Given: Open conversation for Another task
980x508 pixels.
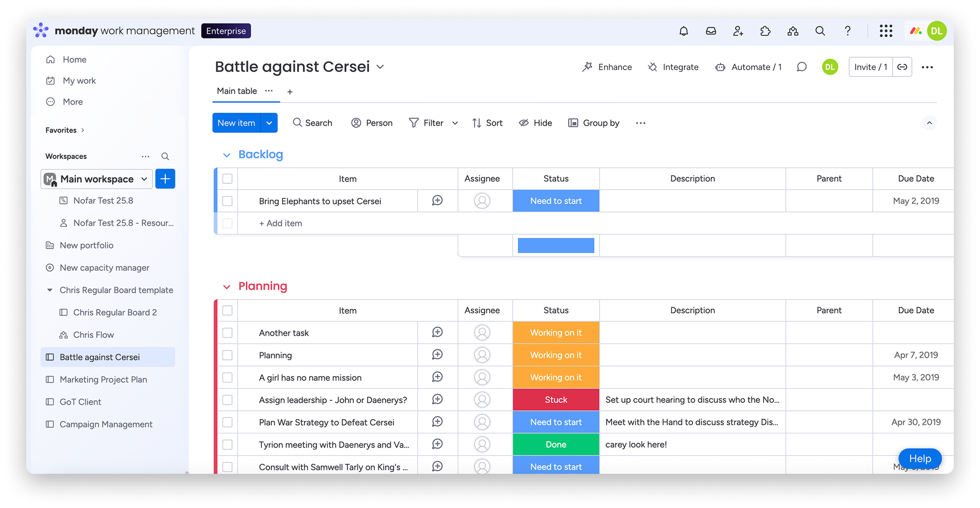Looking at the screenshot, I should pos(437,333).
